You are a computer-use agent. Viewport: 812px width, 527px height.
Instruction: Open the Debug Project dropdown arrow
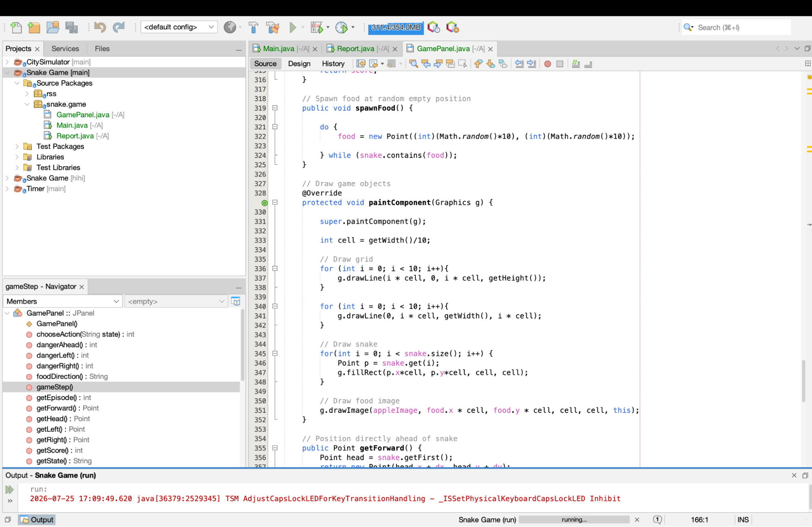coord(328,27)
